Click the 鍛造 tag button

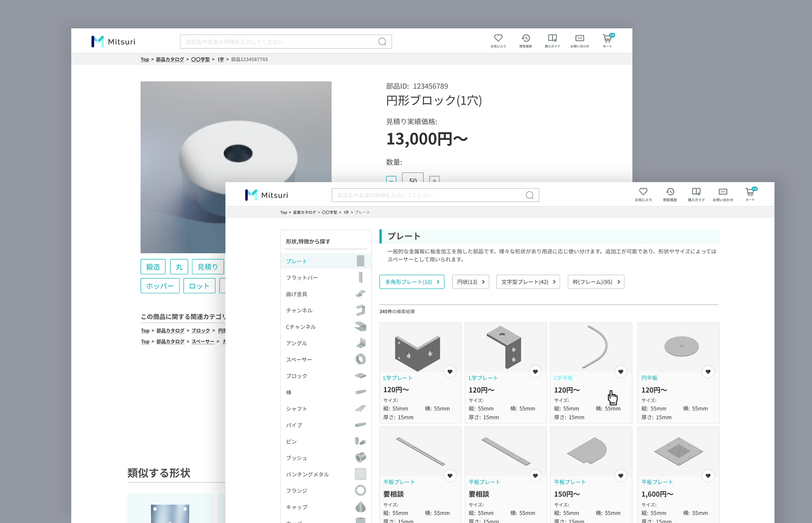[x=153, y=267]
